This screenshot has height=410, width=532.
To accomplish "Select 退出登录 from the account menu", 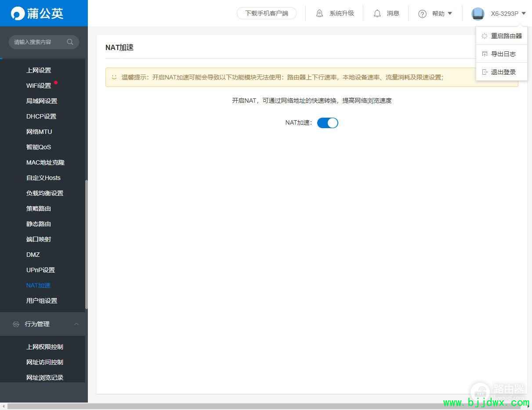I will pos(502,72).
